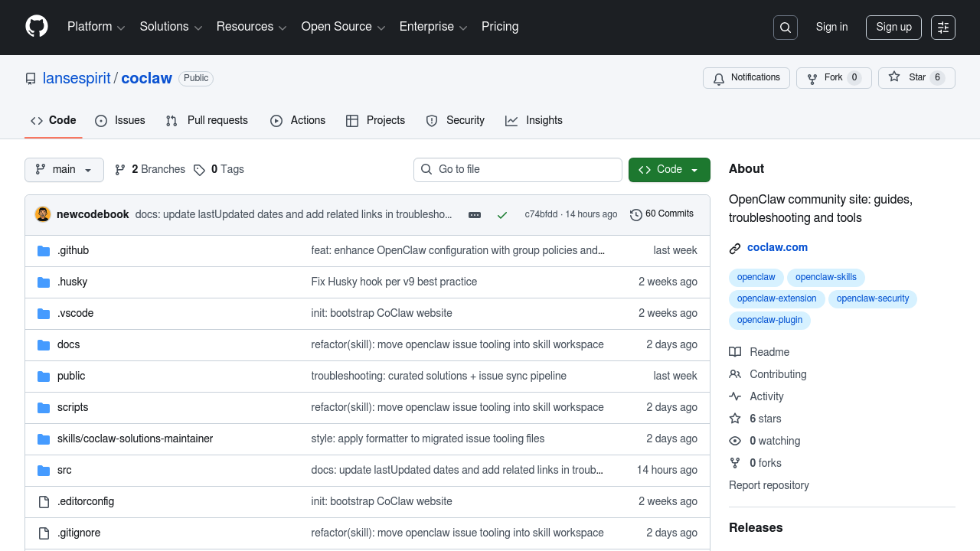
Task: Click the newcodebook author avatar
Action: click(43, 214)
